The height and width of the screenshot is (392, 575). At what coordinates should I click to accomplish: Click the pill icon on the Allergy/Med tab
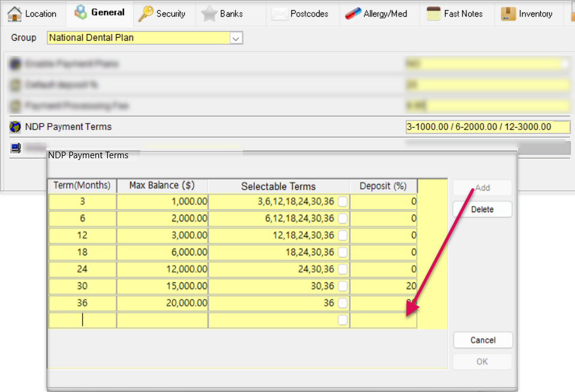click(x=353, y=14)
